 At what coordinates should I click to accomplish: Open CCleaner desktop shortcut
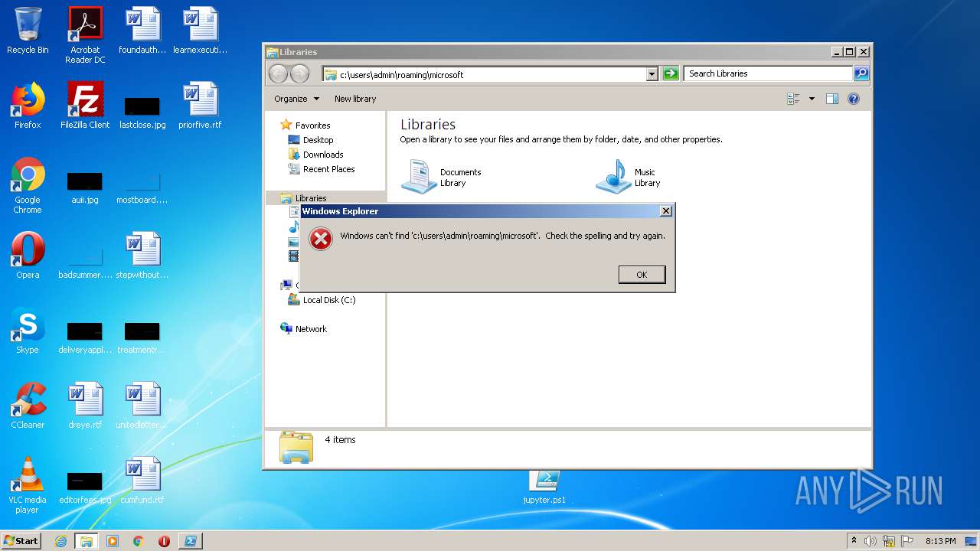coord(28,406)
